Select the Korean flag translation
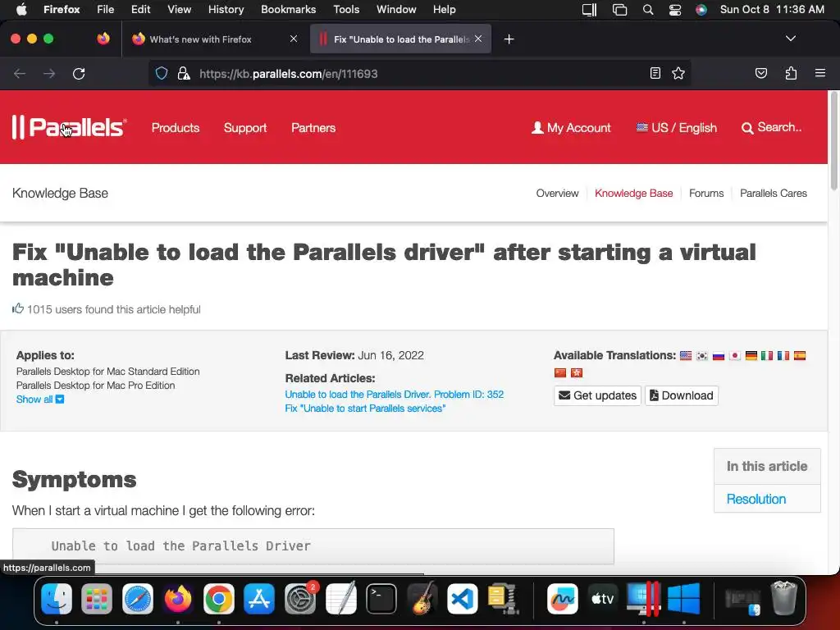Image resolution: width=840 pixels, height=630 pixels. pyautogui.click(x=702, y=356)
